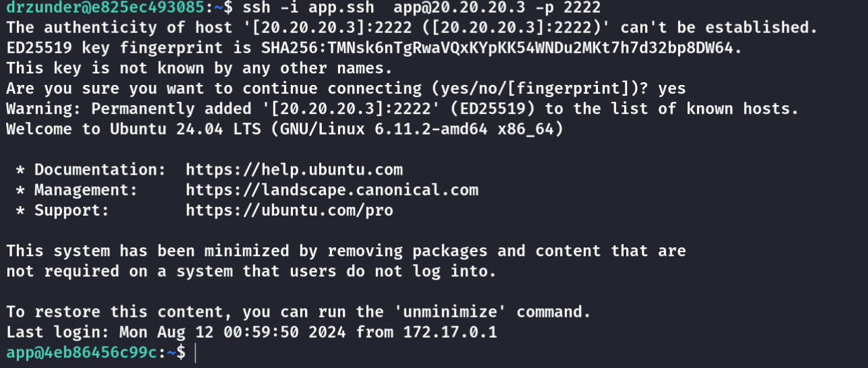Click the 'unminimize' command word
This screenshot has height=368, width=868.
(x=450, y=312)
